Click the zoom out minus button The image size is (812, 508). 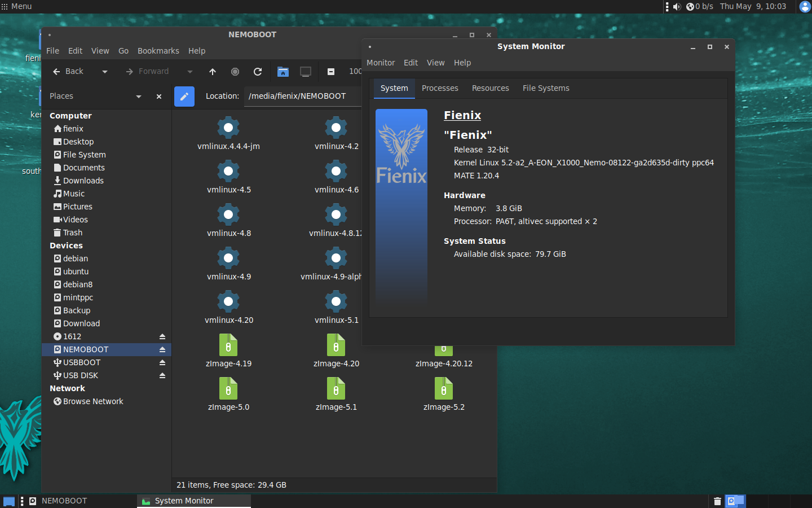point(331,72)
